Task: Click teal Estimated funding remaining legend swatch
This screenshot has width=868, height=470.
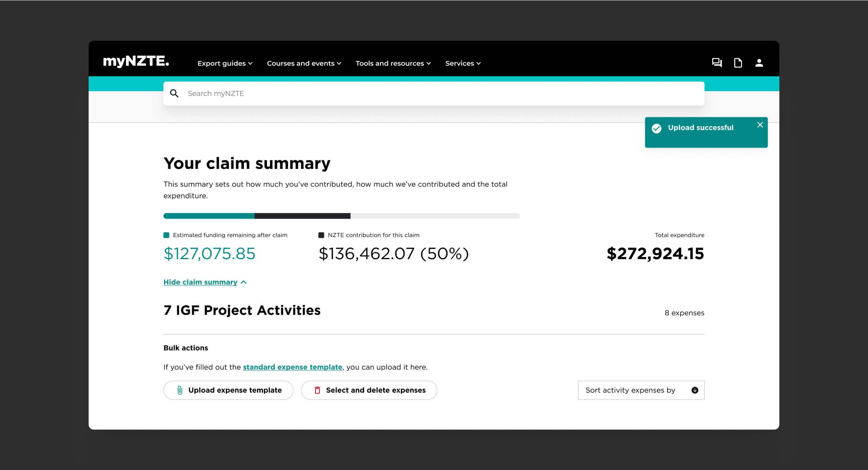Action: (166, 235)
